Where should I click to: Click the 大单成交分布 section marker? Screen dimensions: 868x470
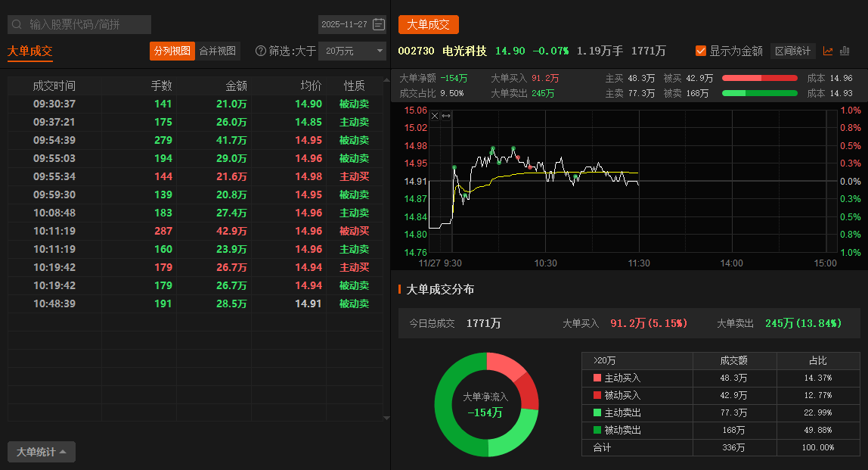point(399,289)
